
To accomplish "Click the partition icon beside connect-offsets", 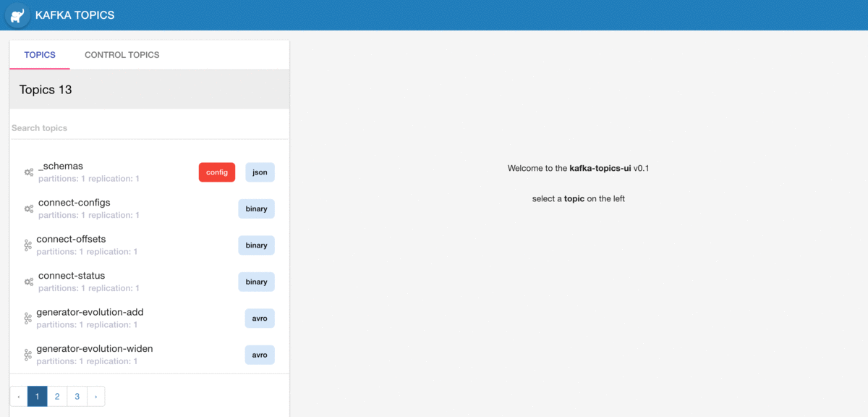I will 28,245.
